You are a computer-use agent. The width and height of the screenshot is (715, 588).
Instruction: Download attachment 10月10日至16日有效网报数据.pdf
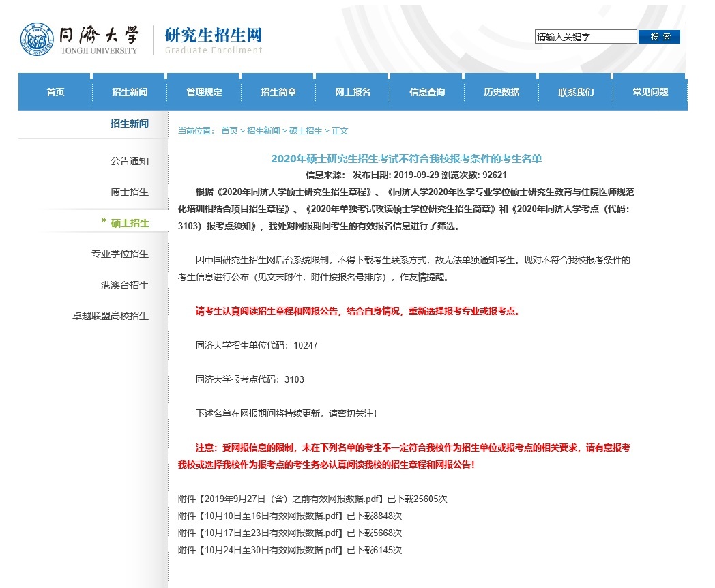click(x=272, y=516)
